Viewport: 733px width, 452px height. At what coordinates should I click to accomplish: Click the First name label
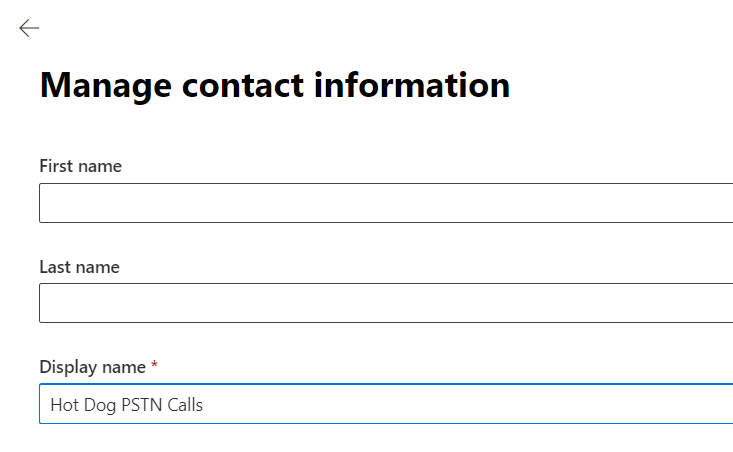80,166
